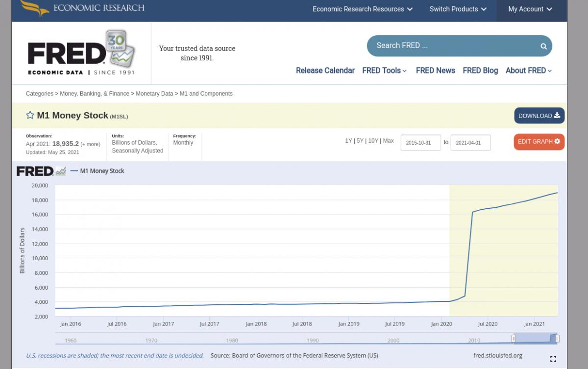Star the M1 Money Stock series

point(30,115)
